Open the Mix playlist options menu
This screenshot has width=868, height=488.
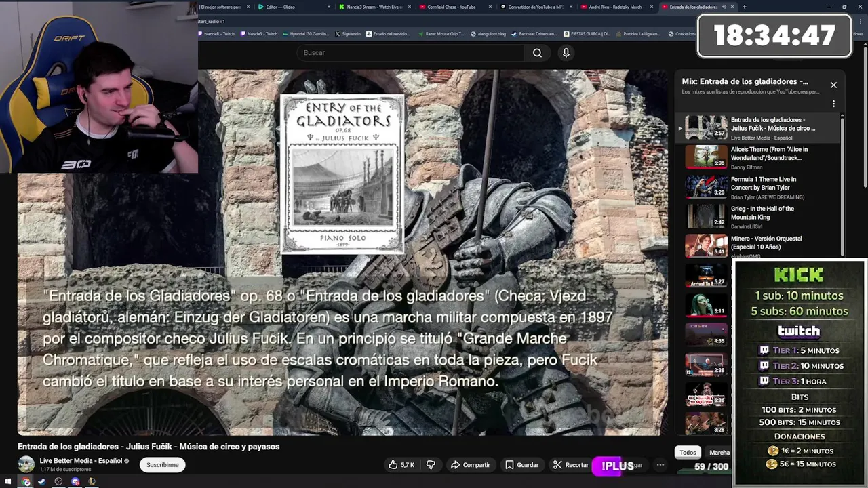[833, 104]
